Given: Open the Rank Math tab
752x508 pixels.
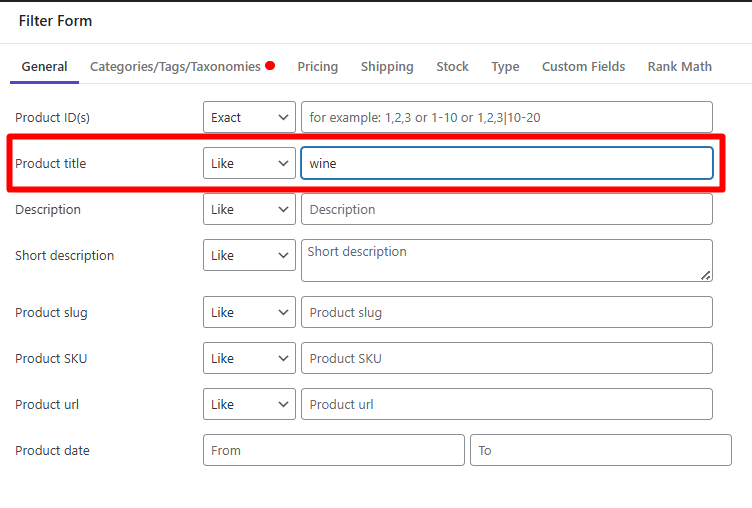Looking at the screenshot, I should point(679,67).
